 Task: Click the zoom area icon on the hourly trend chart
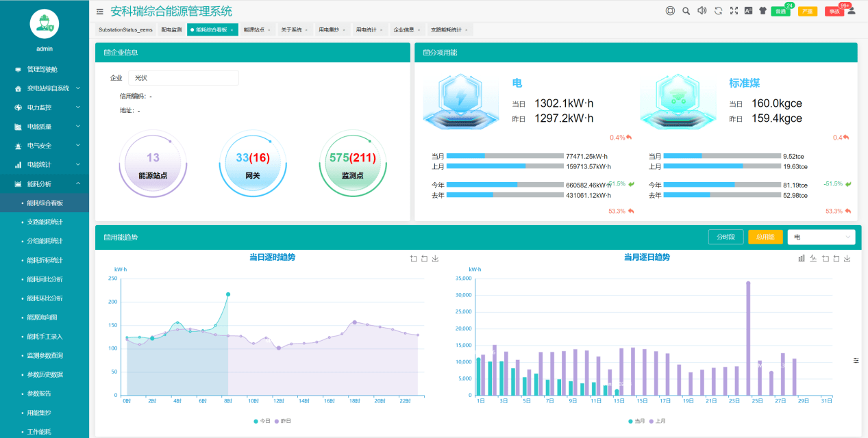pyautogui.click(x=413, y=259)
